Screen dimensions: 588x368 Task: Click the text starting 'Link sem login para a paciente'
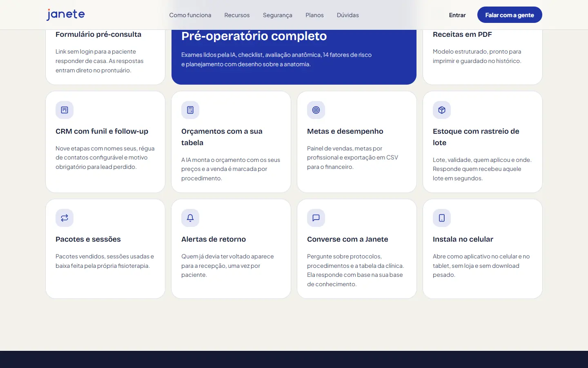pos(100,61)
